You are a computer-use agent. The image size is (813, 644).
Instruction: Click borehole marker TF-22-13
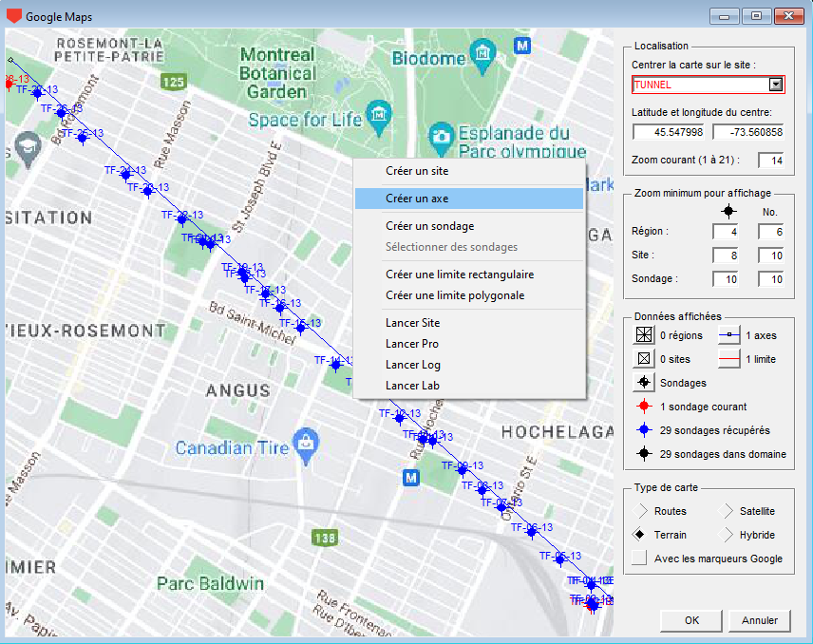point(181,219)
